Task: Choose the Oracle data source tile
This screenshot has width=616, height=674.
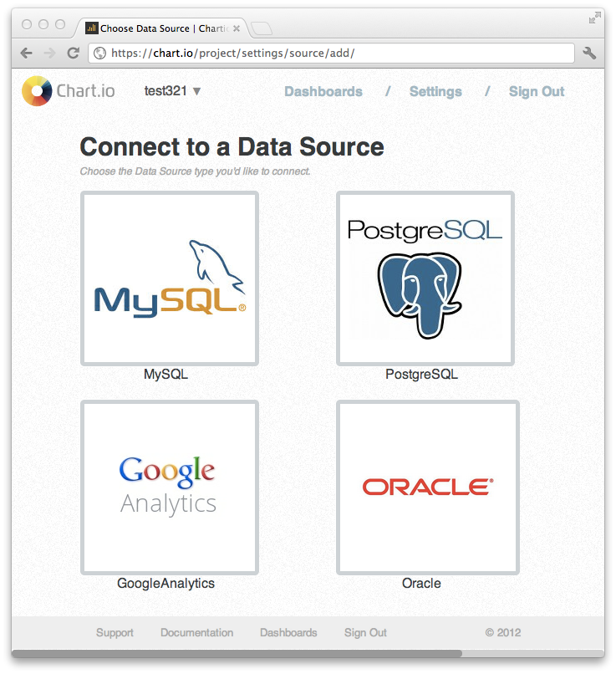Action: coord(428,488)
